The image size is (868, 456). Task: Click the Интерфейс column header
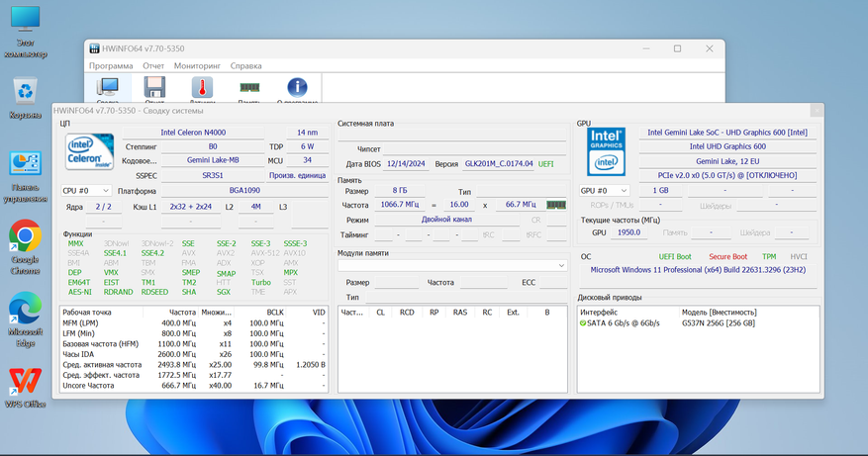pos(628,313)
